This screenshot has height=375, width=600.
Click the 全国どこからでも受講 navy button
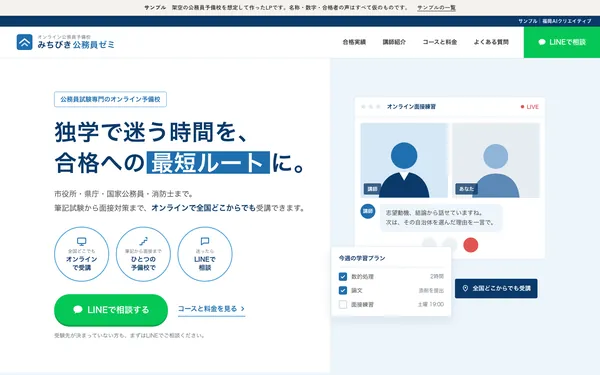[496, 289]
